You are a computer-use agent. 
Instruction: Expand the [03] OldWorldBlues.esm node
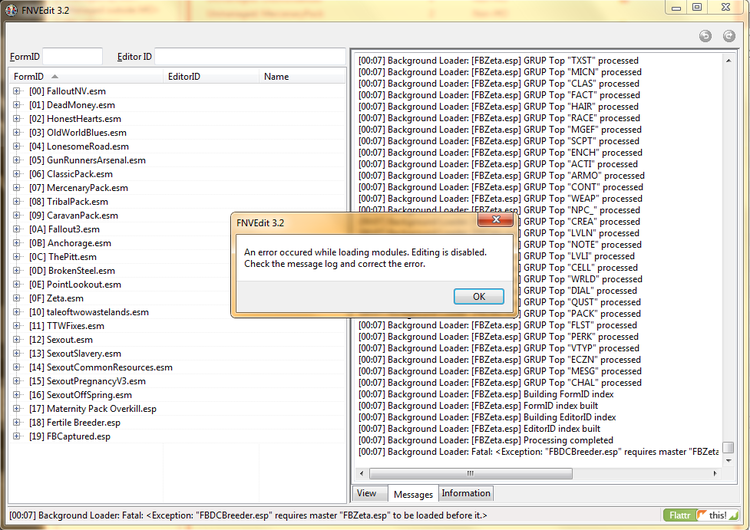(x=17, y=132)
